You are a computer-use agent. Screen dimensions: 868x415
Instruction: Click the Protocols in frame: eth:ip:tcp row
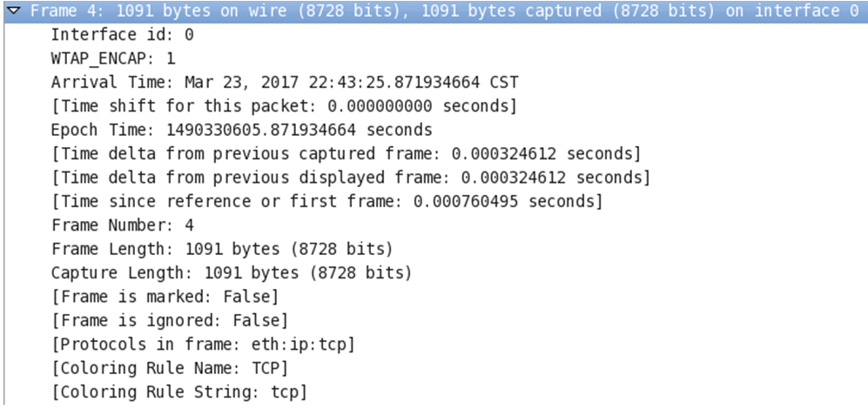click(203, 345)
